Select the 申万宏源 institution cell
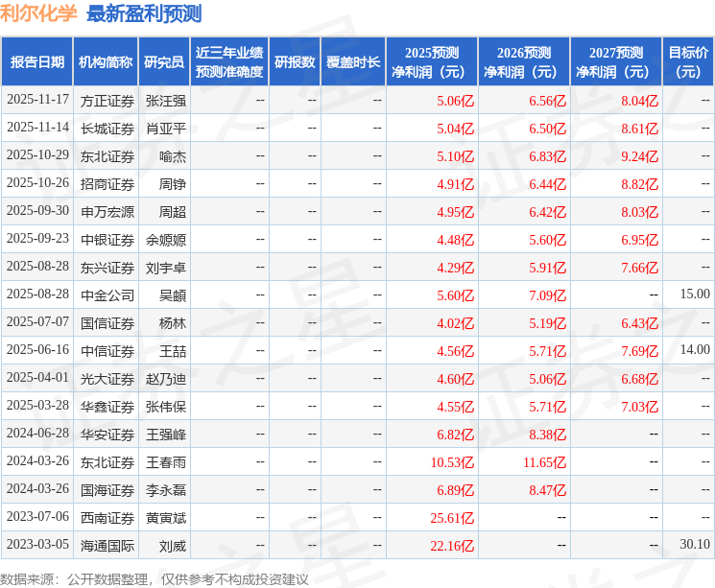715x588 pixels. [x=107, y=212]
